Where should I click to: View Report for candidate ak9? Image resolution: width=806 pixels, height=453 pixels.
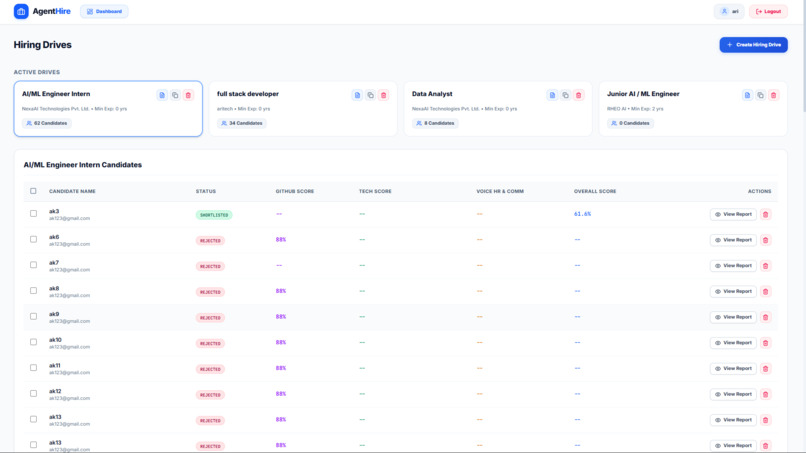click(x=733, y=317)
